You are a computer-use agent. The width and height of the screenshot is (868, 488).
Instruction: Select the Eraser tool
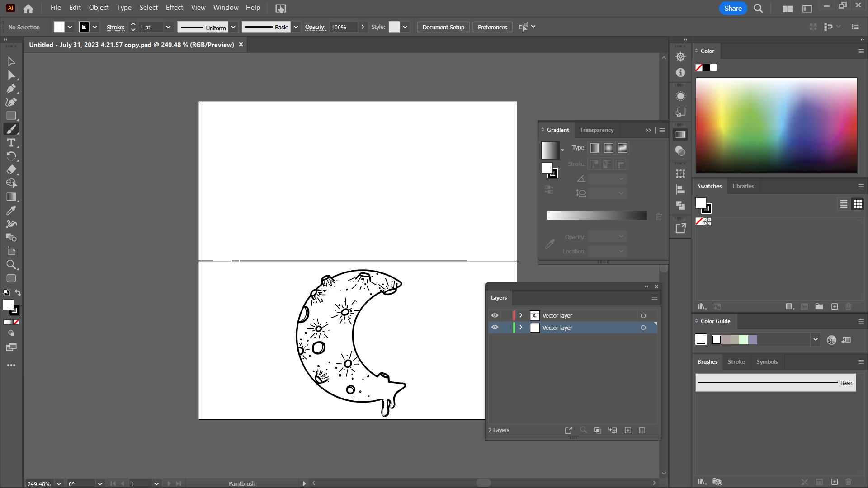tap(11, 170)
